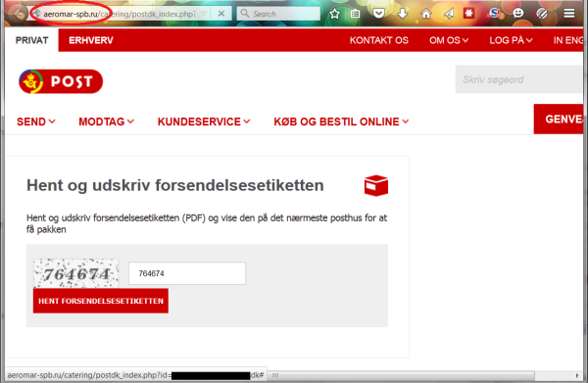Open the downloads arrow icon
This screenshot has height=383, width=588.
tap(403, 14)
